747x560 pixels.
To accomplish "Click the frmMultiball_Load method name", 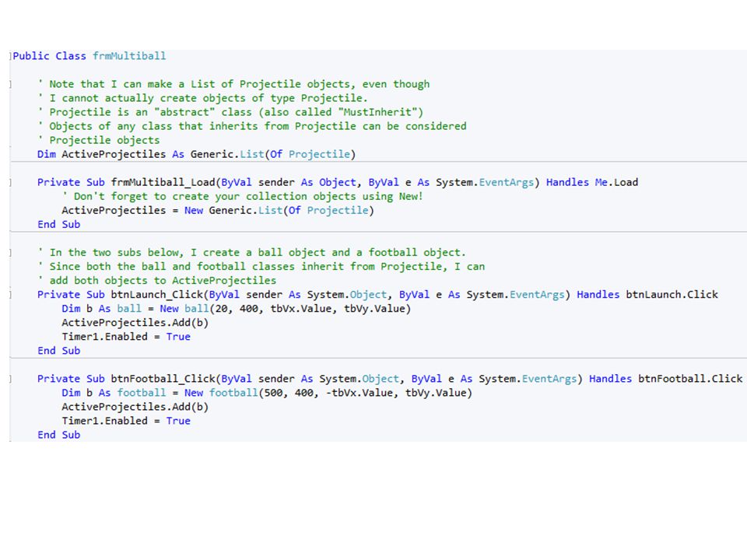I will point(163,182).
